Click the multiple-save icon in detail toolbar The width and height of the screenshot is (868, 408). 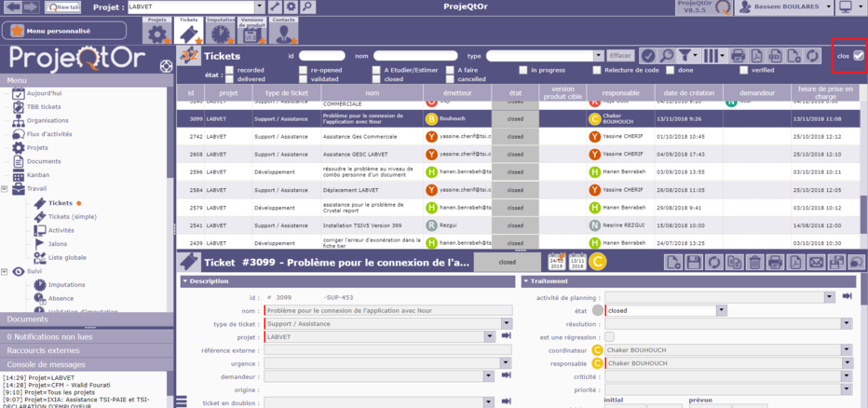tap(836, 262)
